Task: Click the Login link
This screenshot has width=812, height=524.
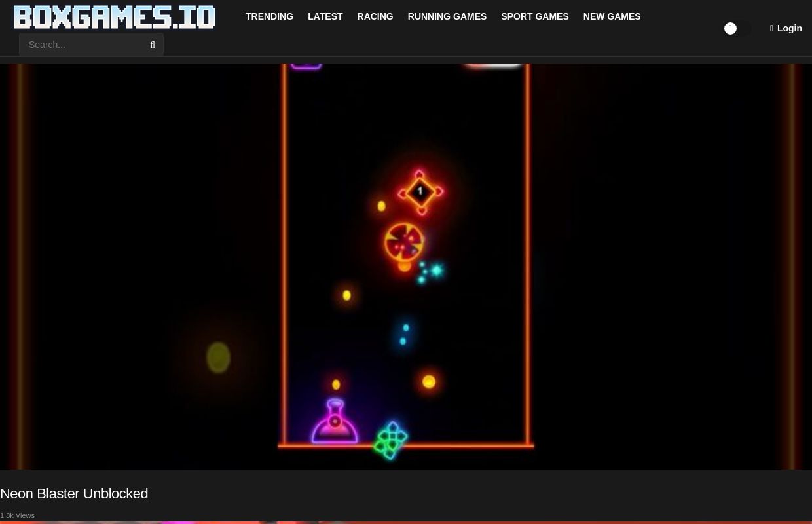Action: coord(786,28)
